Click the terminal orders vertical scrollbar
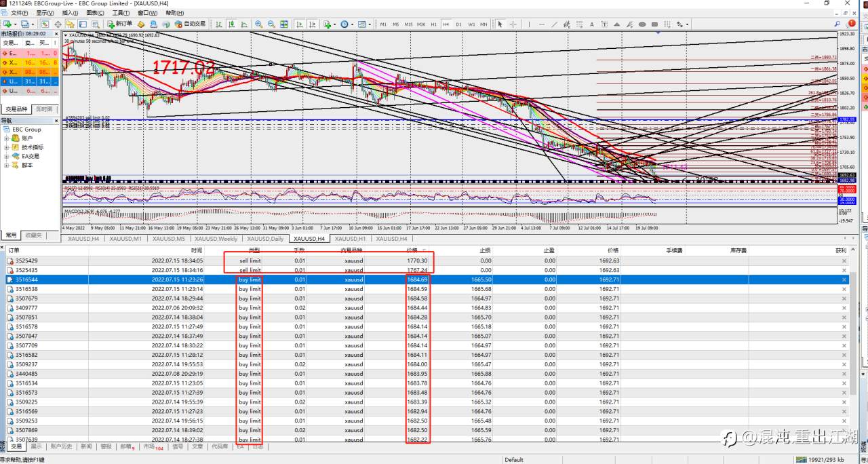The height and width of the screenshot is (464, 868). coord(854,332)
